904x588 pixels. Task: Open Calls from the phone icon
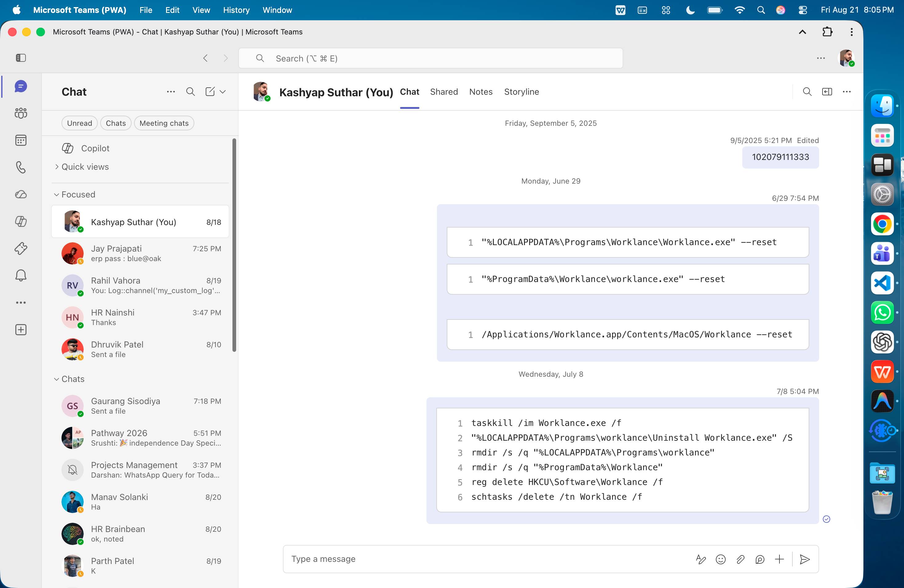coord(21,167)
